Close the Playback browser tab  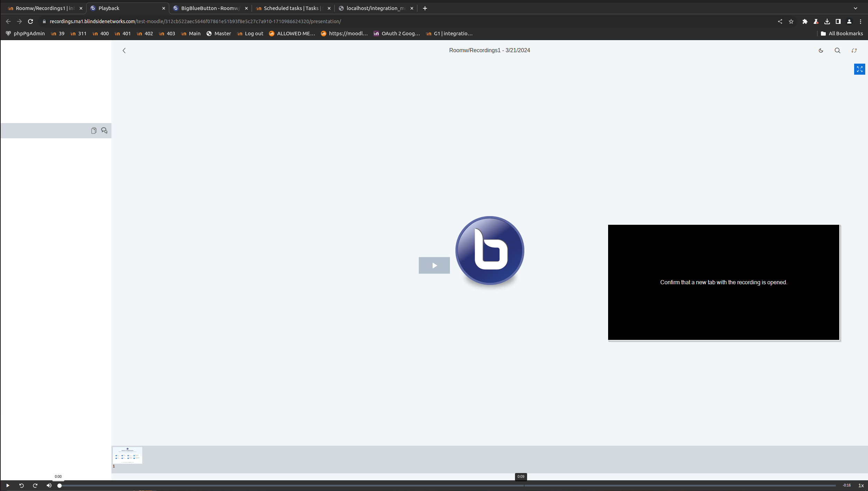tap(164, 8)
